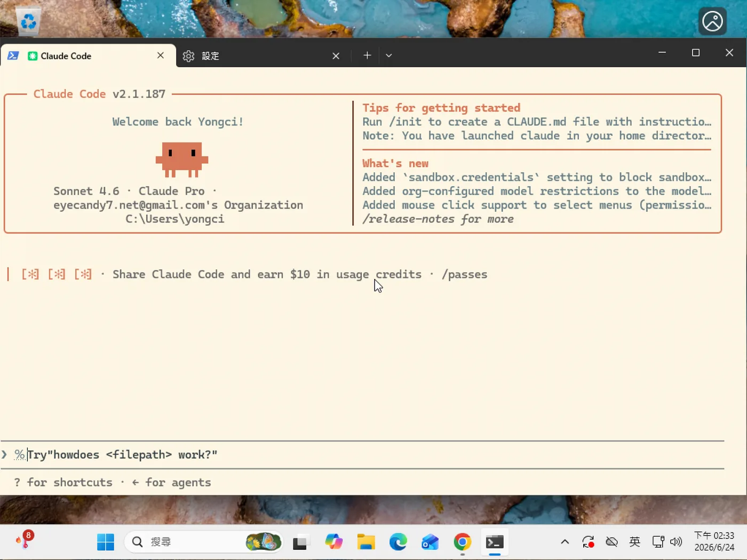Click the "Note: You have launched claude" line
Screen dimensions: 747x560
[537, 135]
